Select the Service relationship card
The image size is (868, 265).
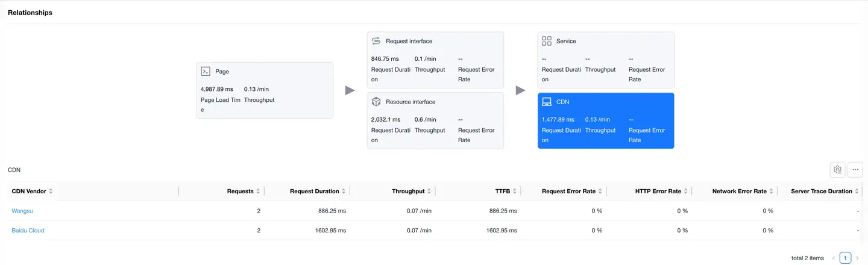click(x=606, y=60)
